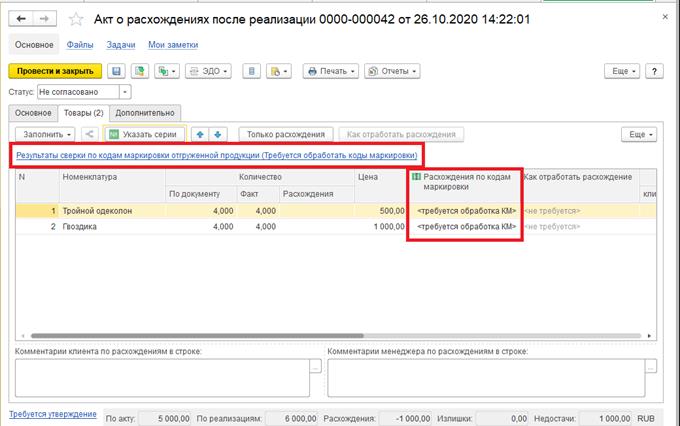Click the manager comments text field
Viewport: 680px width, 426px height.
point(486,378)
